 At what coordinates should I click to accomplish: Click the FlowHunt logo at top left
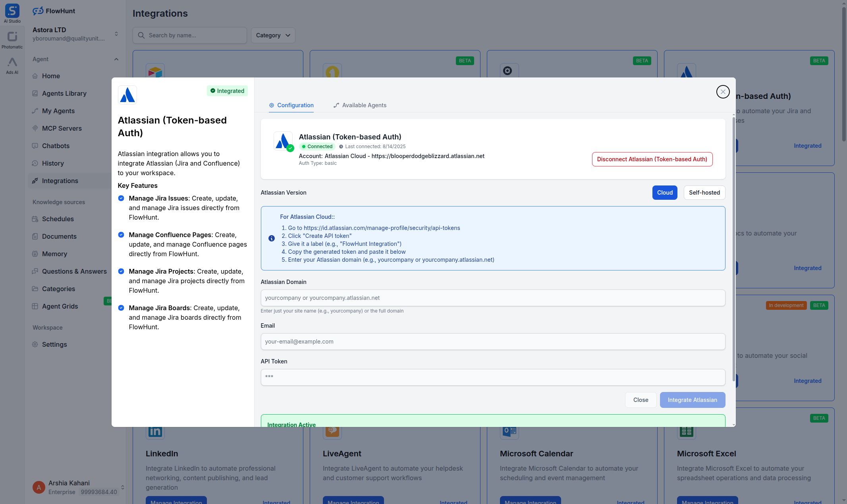[x=54, y=11]
